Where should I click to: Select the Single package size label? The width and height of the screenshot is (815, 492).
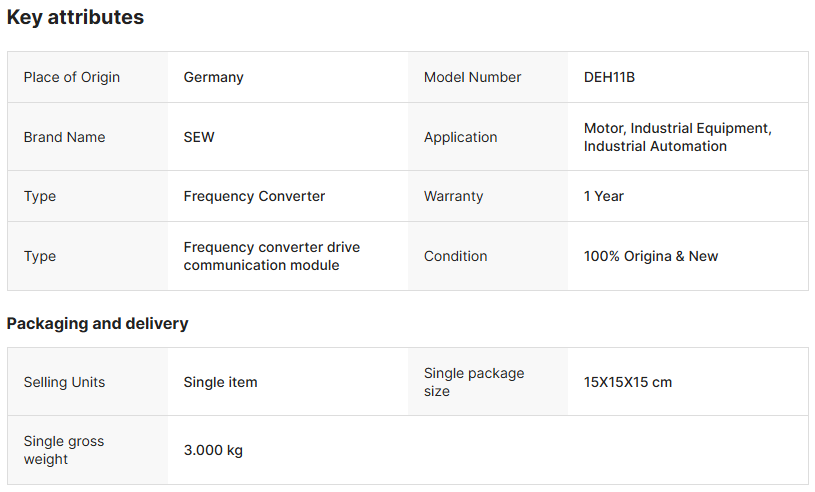(x=473, y=382)
